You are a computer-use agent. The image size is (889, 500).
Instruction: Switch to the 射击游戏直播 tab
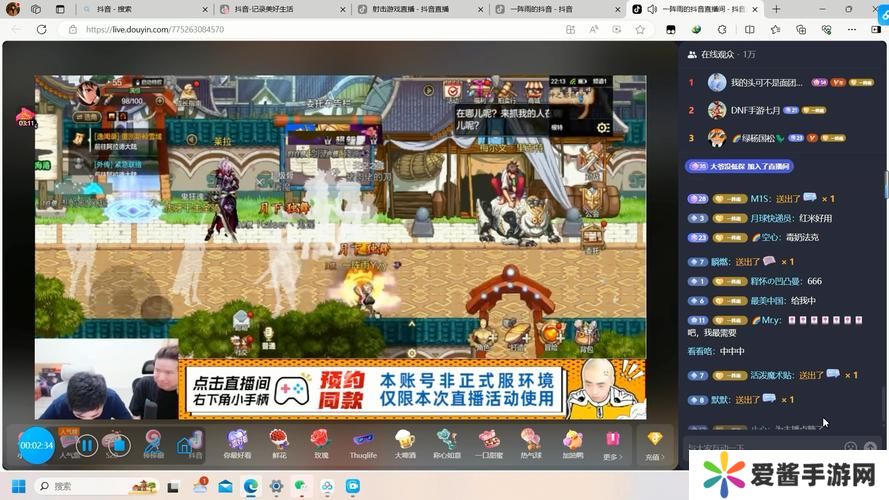(x=420, y=9)
